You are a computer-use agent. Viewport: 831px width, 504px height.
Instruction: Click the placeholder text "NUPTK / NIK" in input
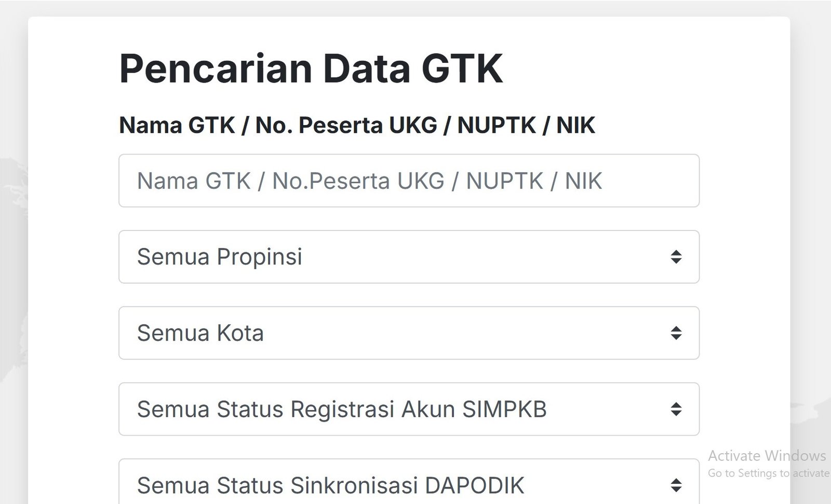534,181
